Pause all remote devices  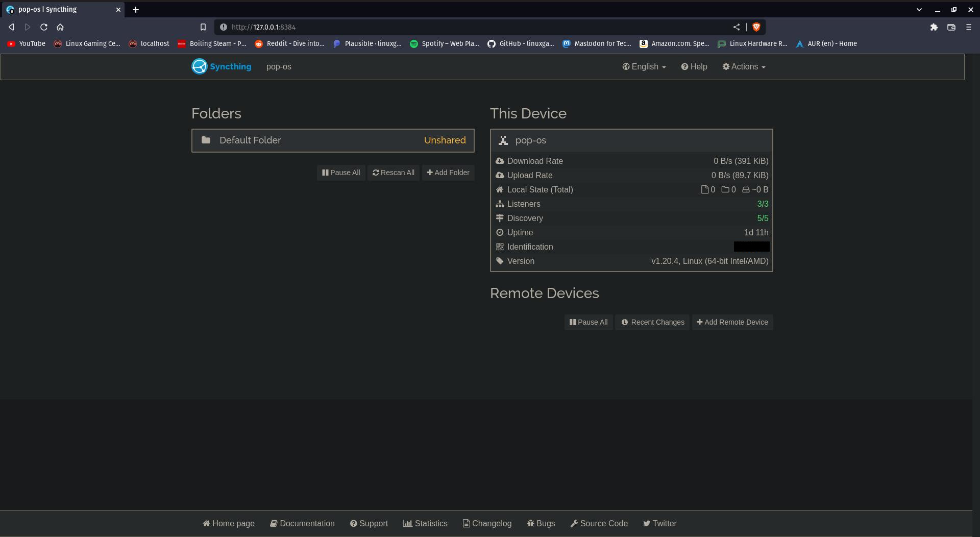(x=589, y=322)
